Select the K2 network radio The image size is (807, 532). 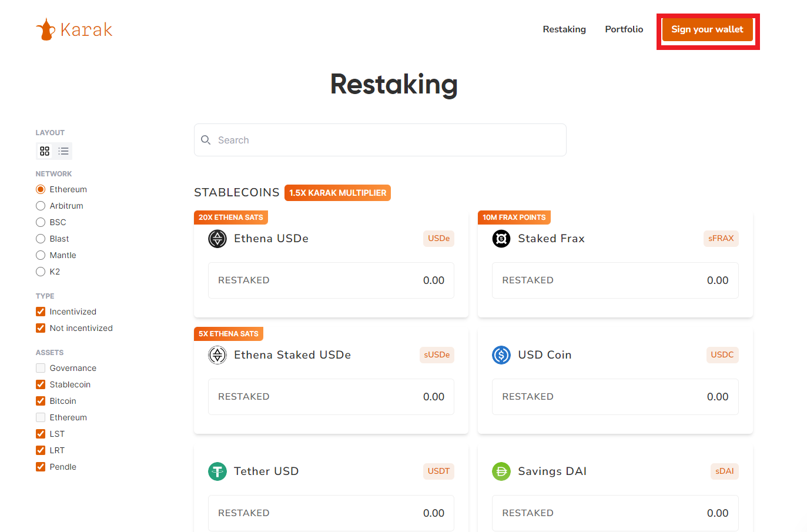click(x=41, y=272)
